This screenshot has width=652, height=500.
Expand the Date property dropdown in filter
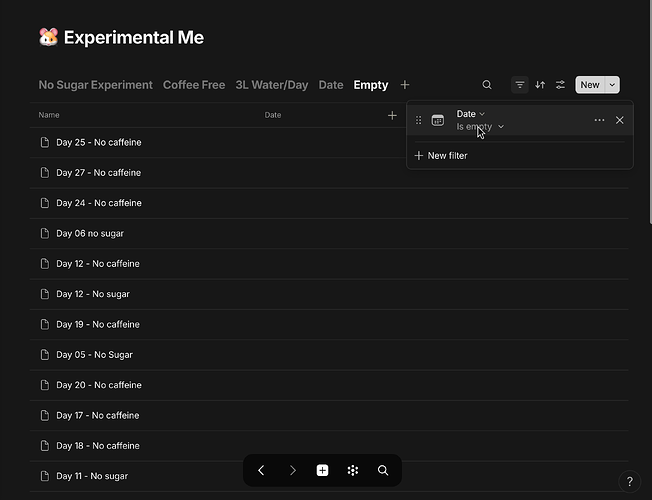(x=471, y=114)
